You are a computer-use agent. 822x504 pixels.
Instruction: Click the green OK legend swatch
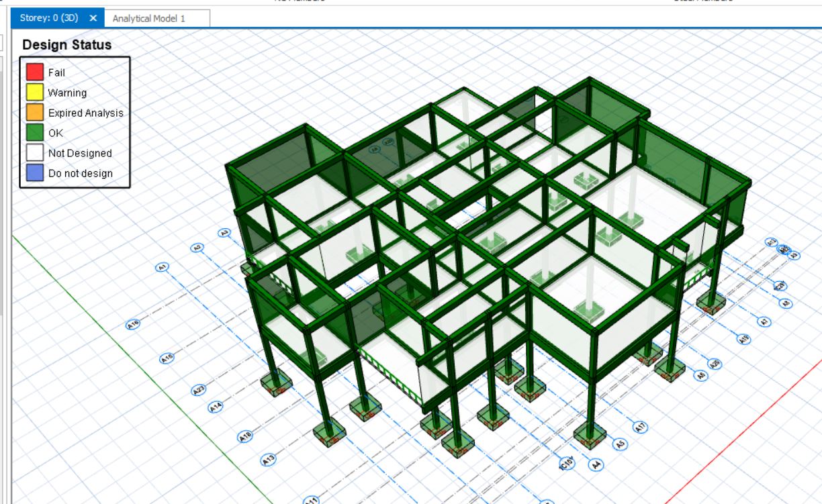[35, 133]
